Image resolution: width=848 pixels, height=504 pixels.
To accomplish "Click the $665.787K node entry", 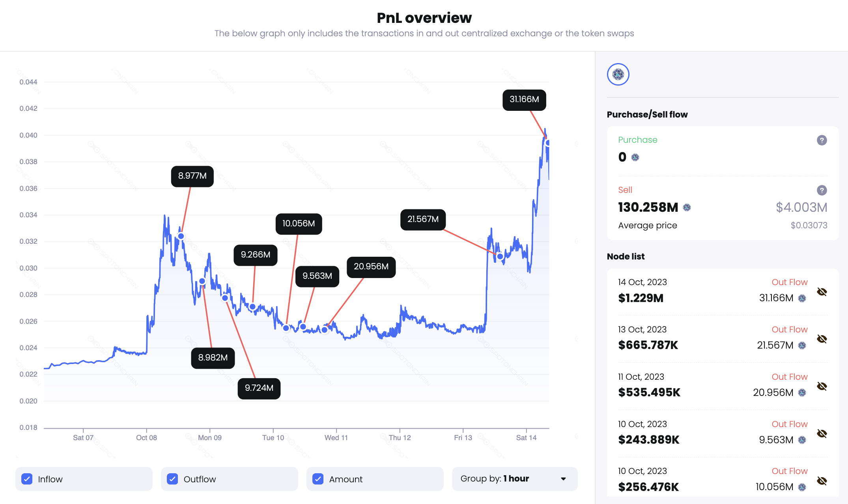I will pos(648,345).
